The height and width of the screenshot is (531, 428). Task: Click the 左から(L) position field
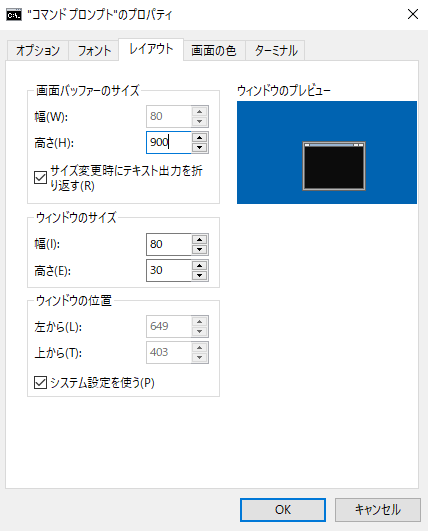click(169, 326)
